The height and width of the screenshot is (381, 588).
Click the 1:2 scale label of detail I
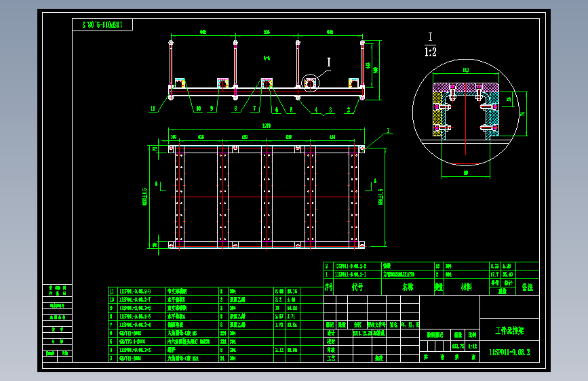[430, 52]
